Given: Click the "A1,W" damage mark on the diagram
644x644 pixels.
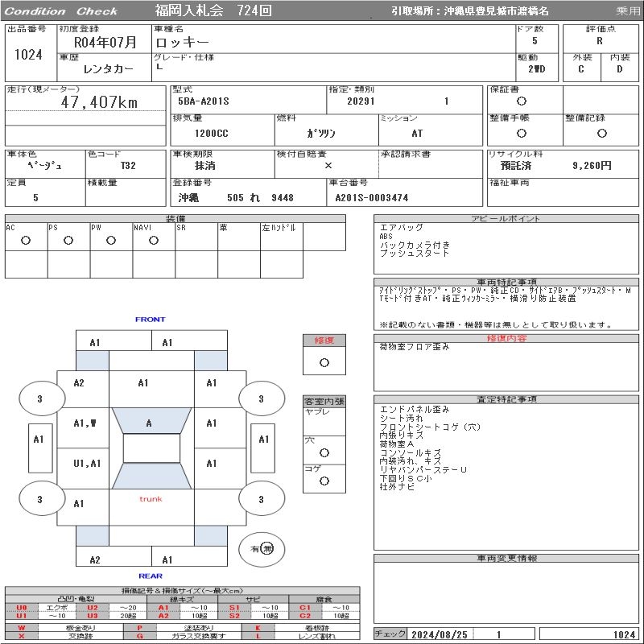Looking at the screenshot, I should 85,423.
